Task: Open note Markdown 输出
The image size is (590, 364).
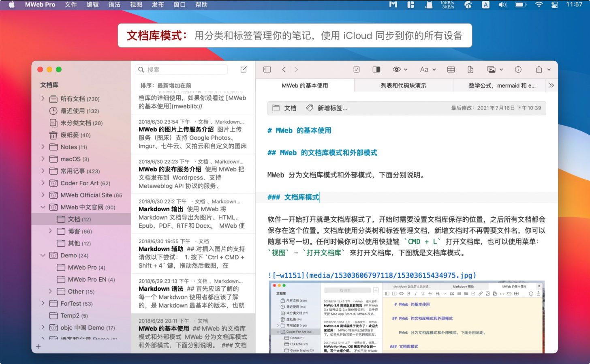Action: tap(193, 214)
